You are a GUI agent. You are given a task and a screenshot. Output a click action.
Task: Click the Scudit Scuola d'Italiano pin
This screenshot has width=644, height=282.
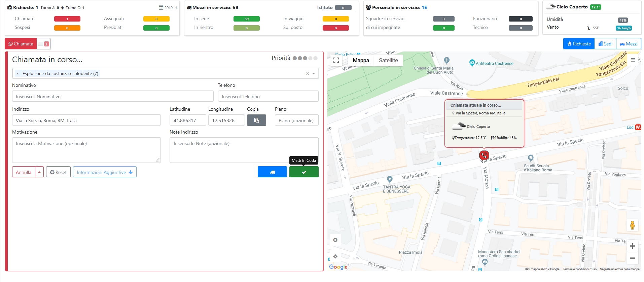click(x=531, y=158)
